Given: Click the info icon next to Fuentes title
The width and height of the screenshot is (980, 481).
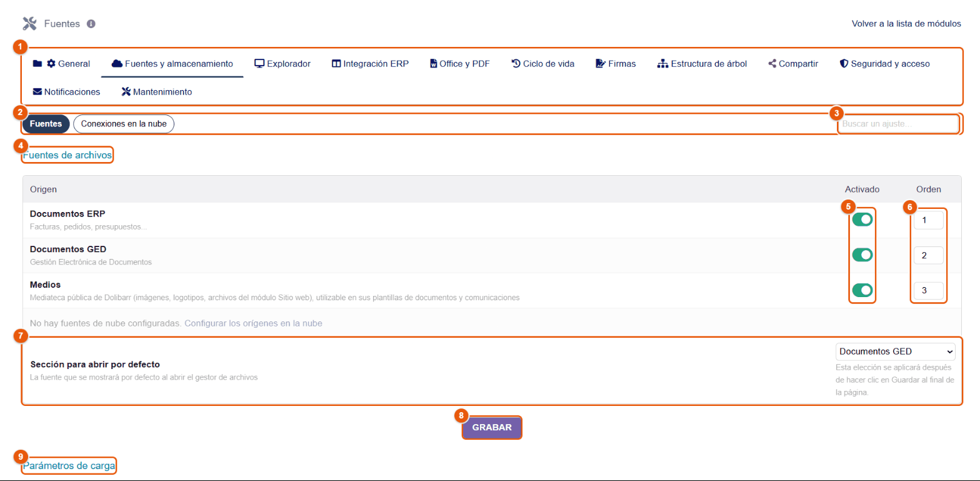Looking at the screenshot, I should (x=91, y=24).
